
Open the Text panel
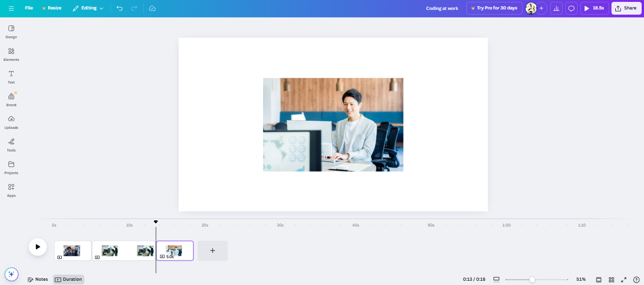(11, 76)
